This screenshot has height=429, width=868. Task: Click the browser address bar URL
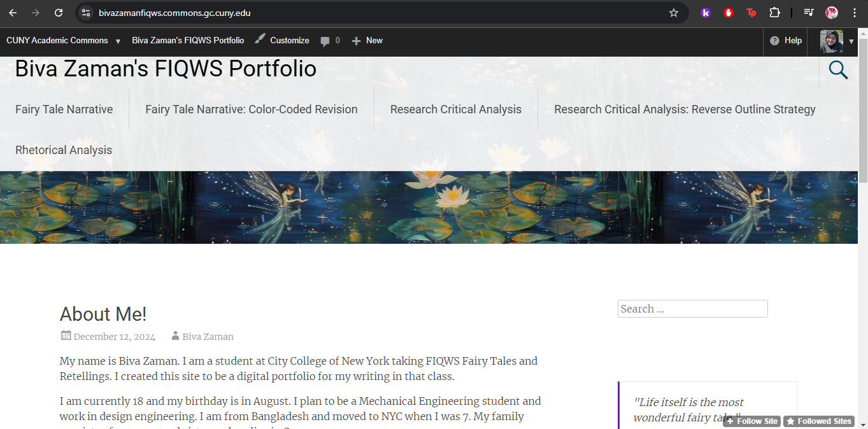[174, 13]
